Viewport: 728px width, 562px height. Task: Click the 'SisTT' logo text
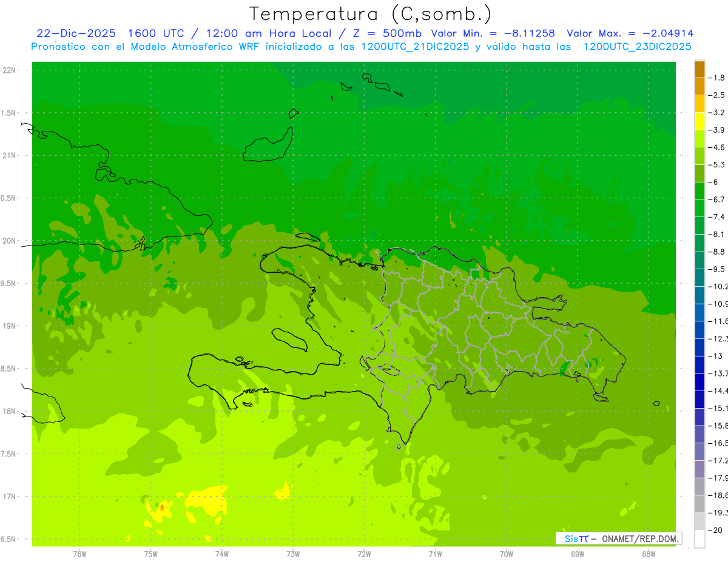576,538
